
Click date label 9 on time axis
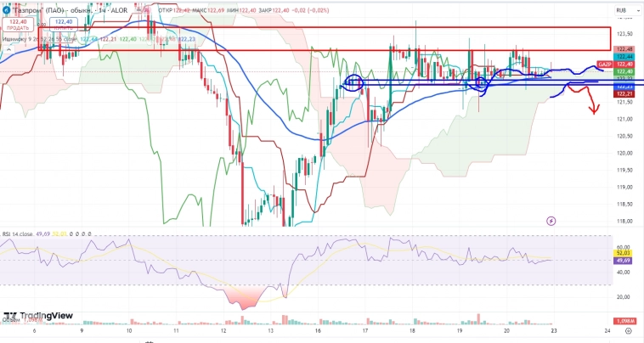[82, 331]
